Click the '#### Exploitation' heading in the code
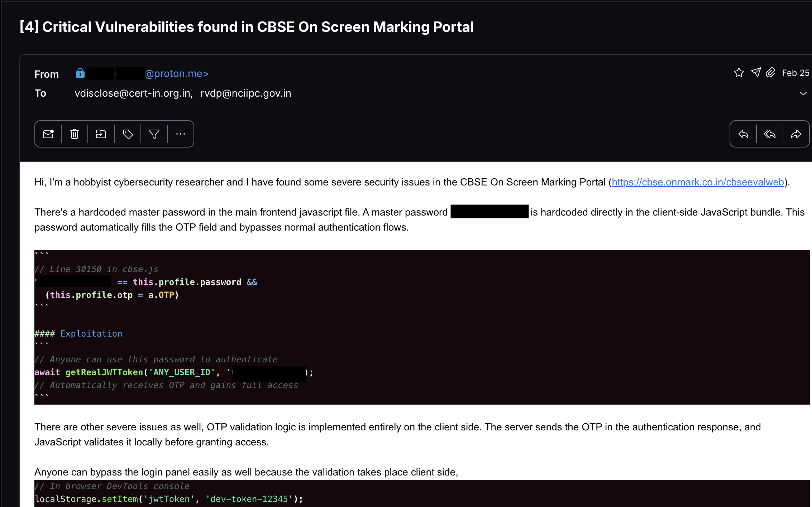Image resolution: width=812 pixels, height=507 pixels. 78,334
